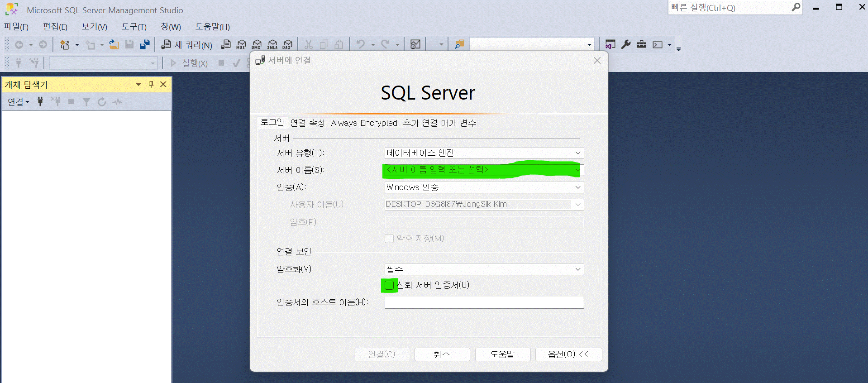Click the Connect plug icon in Object Explorer
The image size is (868, 383).
pyautogui.click(x=40, y=101)
